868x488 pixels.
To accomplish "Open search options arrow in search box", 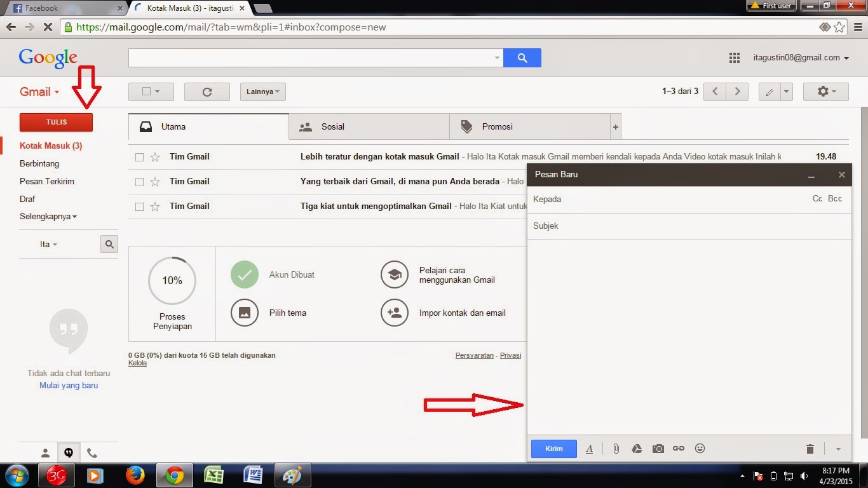I will pos(497,58).
